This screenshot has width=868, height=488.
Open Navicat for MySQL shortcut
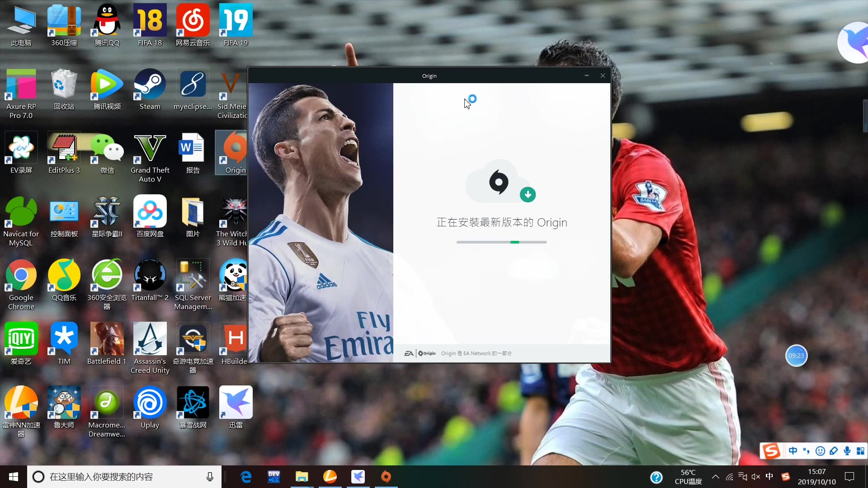pos(21,221)
